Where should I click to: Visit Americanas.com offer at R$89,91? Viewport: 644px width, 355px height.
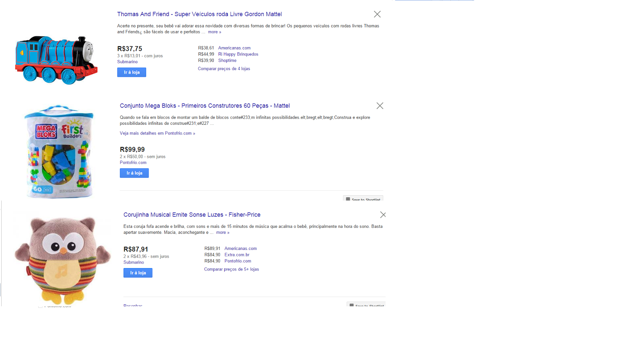pos(240,248)
